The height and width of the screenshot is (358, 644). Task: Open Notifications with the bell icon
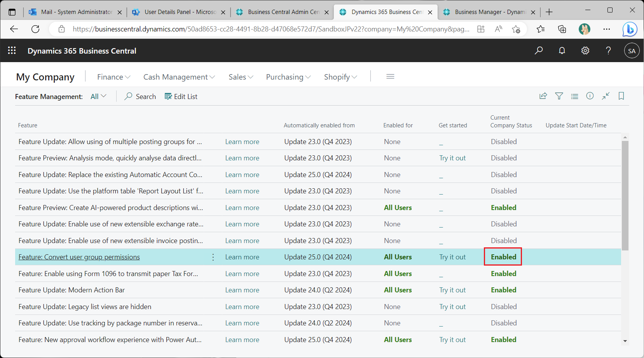tap(562, 50)
